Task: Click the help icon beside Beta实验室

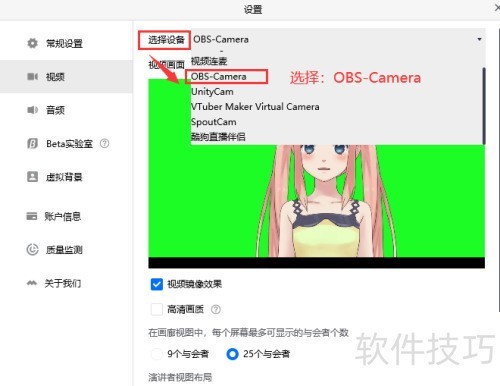Action: click(104, 143)
